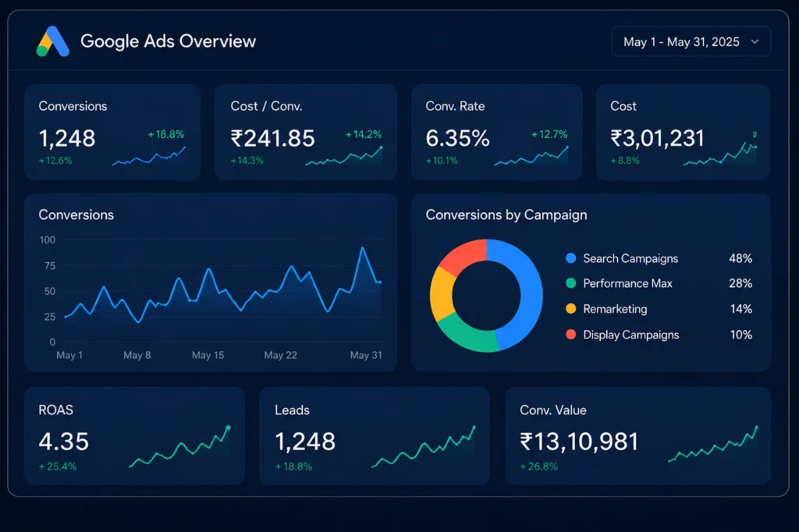Click the May 8 axis label
Viewport: 799px width, 532px height.
(x=137, y=355)
